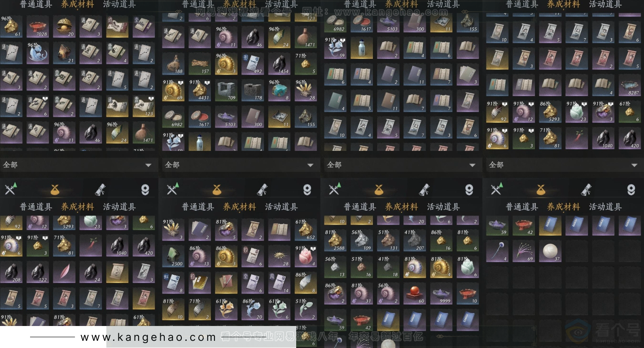Pick the item with quantity 8287
The width and height of the screenshot is (644, 348).
630,85
